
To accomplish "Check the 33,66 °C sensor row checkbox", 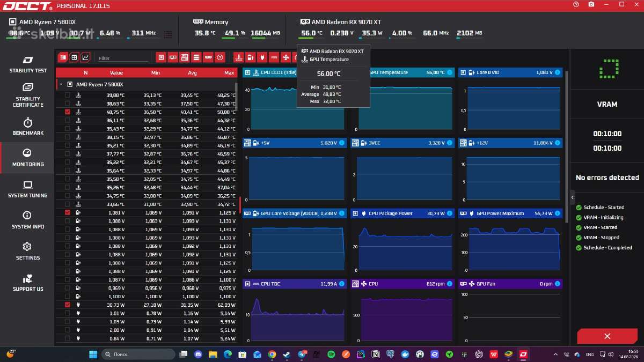I will pyautogui.click(x=68, y=204).
